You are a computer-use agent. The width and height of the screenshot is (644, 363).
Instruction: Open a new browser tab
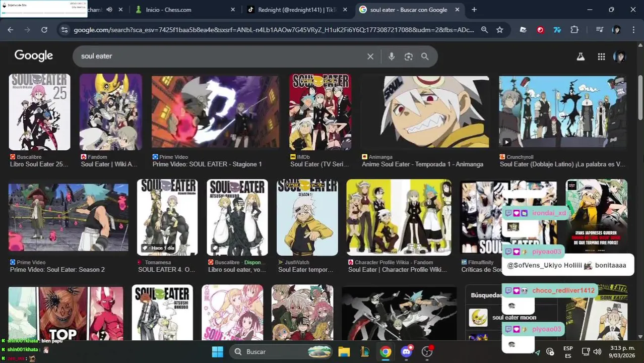click(x=474, y=10)
